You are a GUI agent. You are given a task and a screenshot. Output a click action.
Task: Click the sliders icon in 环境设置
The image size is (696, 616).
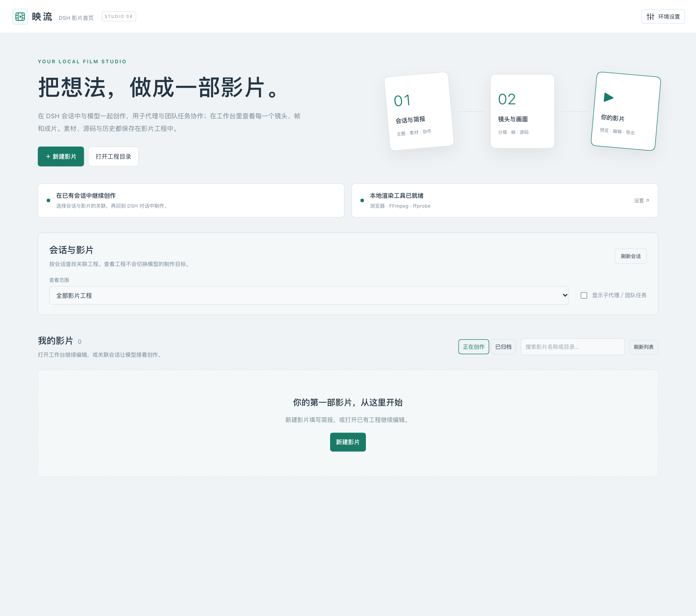tap(650, 17)
